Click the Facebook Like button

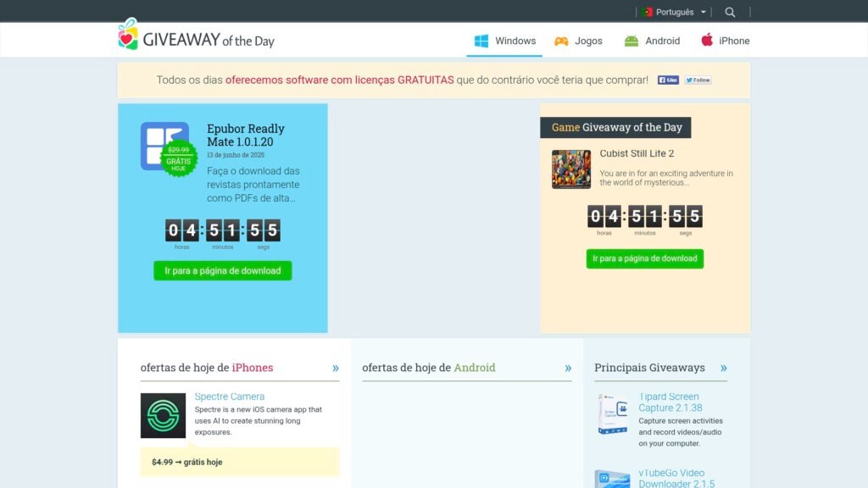pos(668,80)
